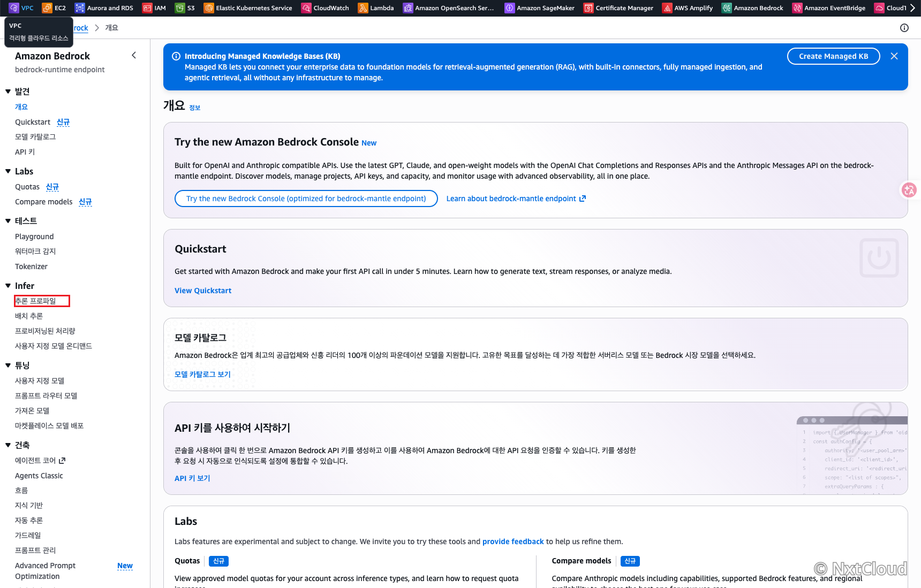This screenshot has height=588, width=921.
Task: Open the Lambda shortcut icon
Action: coord(363,8)
